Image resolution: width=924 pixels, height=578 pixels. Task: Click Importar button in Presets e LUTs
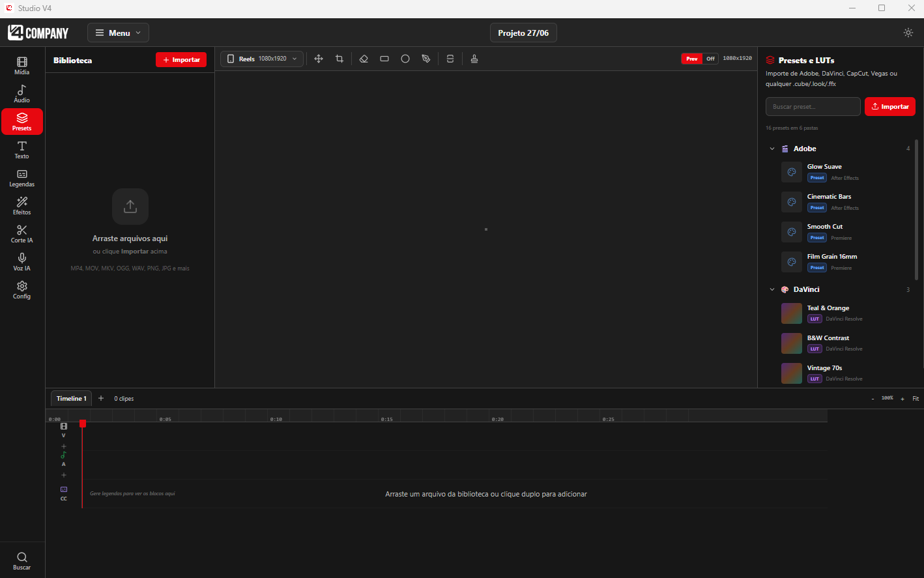[x=890, y=106]
